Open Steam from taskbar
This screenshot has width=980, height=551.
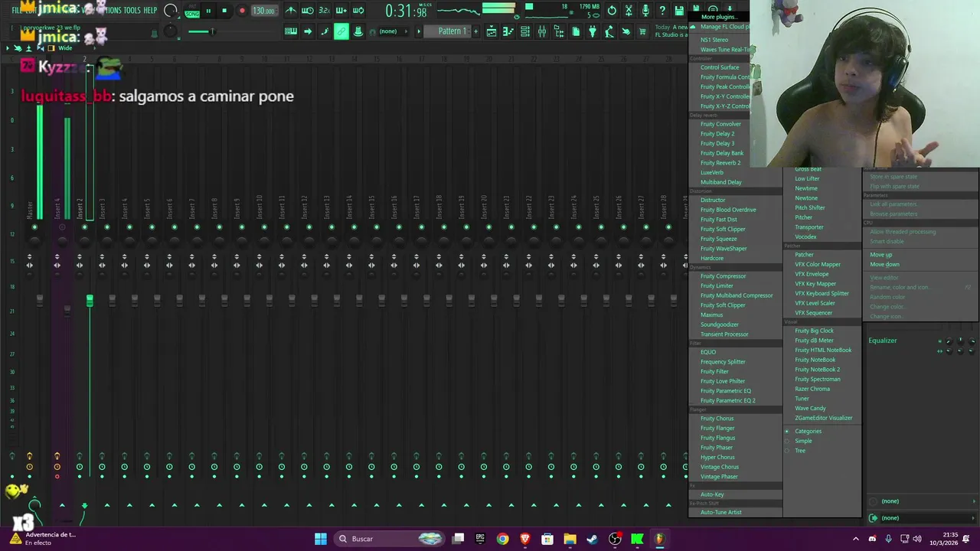(592, 539)
